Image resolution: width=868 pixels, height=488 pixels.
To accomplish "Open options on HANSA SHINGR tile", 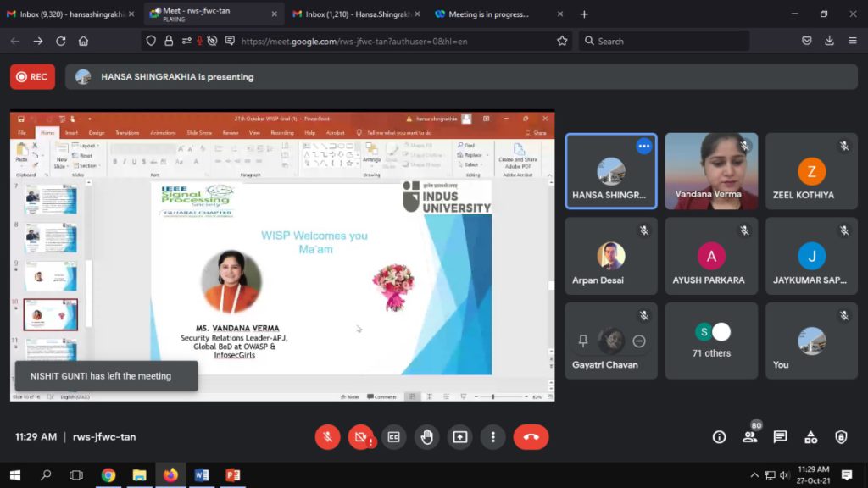I will pos(644,146).
